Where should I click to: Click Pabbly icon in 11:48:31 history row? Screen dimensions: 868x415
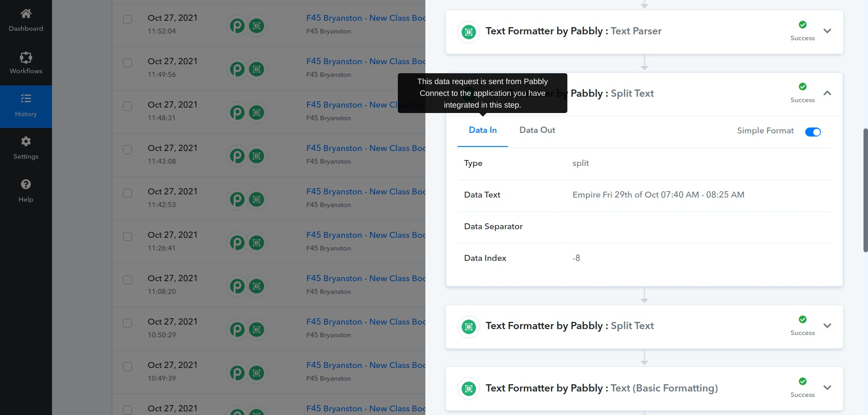[237, 113]
